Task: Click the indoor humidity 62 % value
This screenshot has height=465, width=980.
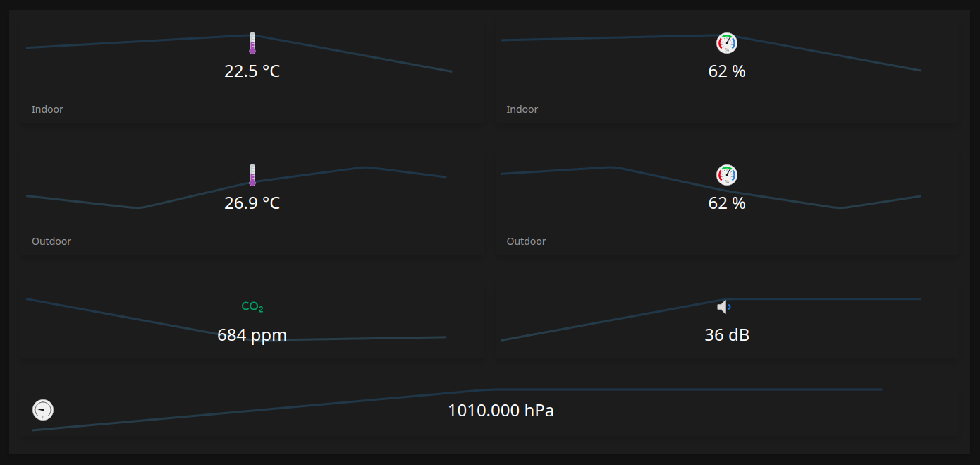Action: [x=727, y=71]
